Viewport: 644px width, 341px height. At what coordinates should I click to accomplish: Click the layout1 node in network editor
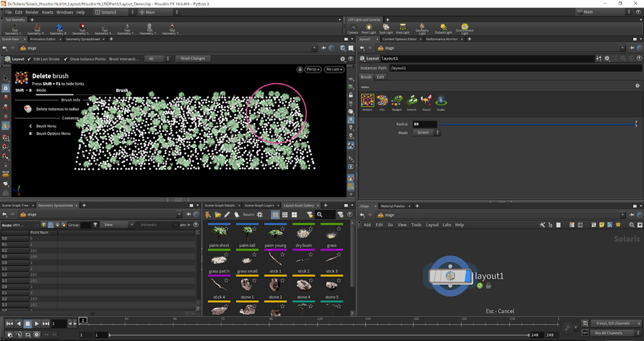(450, 276)
